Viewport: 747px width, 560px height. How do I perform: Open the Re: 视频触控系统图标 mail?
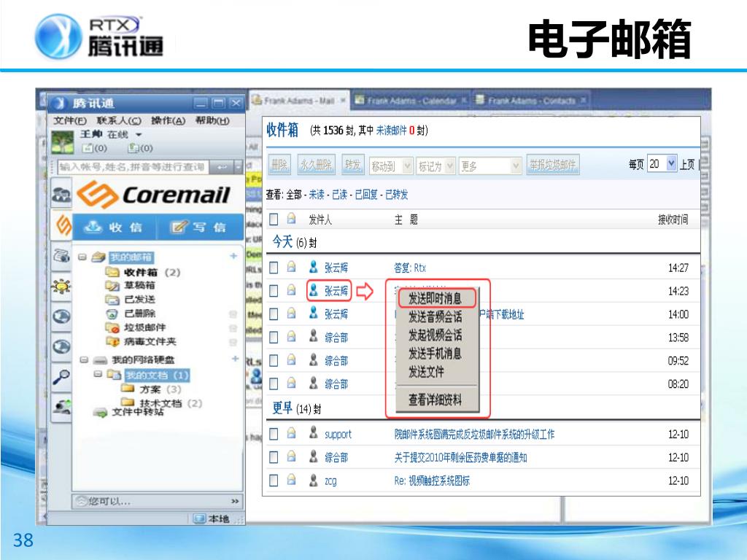click(432, 481)
